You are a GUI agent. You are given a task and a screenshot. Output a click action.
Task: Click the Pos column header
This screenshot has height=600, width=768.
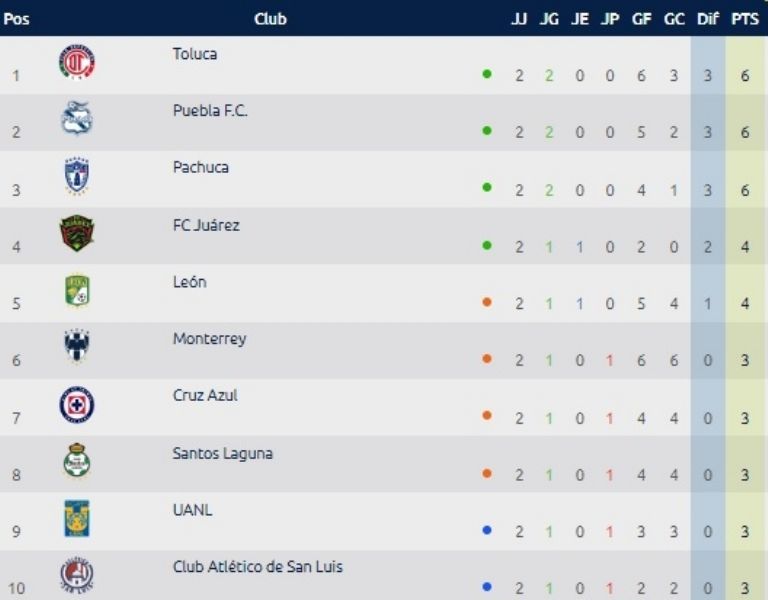pos(16,19)
